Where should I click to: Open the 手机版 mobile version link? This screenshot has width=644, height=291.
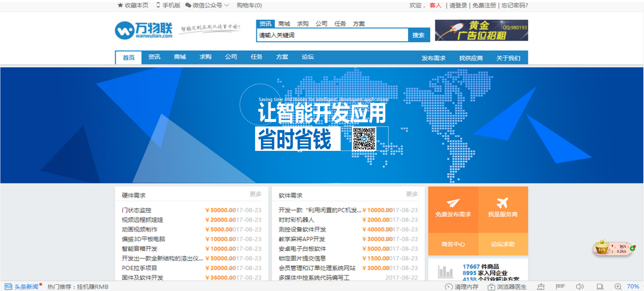point(168,5)
